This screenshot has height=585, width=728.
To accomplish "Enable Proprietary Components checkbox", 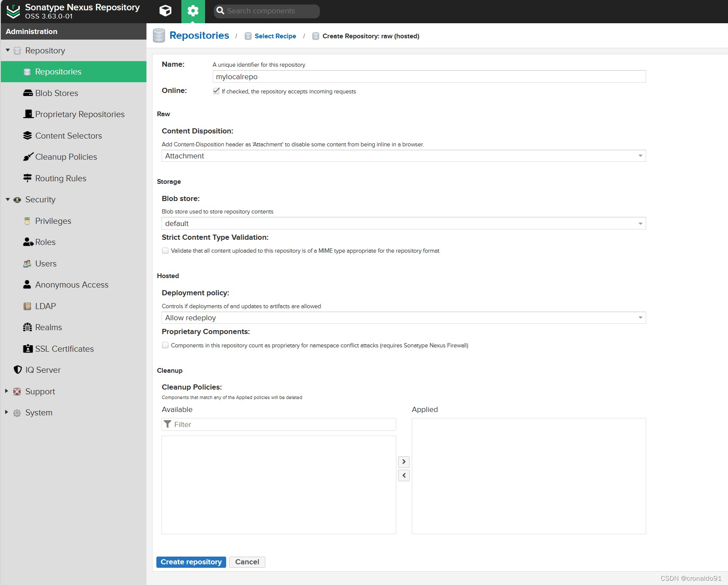I will pos(165,345).
